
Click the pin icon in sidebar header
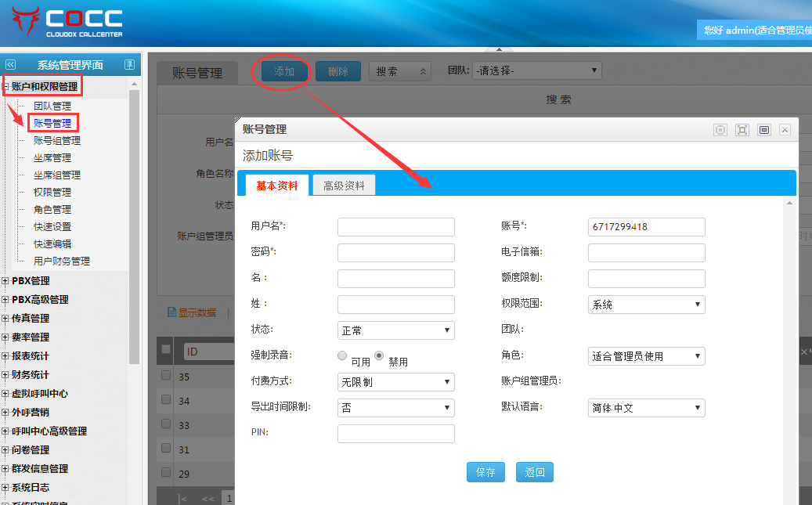point(130,65)
